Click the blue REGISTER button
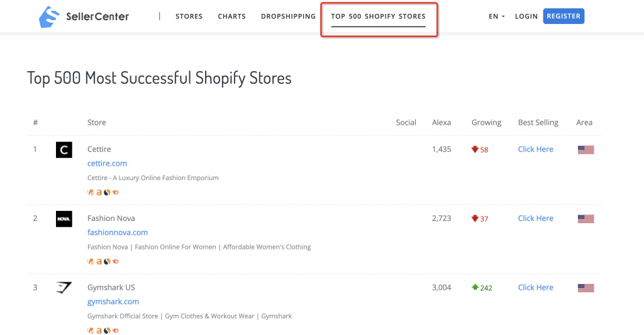The image size is (644, 335). click(x=563, y=16)
